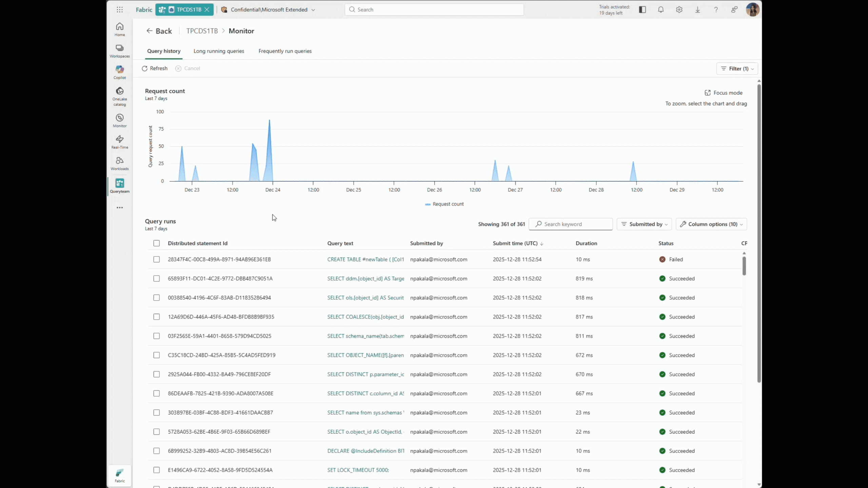Open the CREATE TABLE #newTable query text
Image resolution: width=868 pixels, height=488 pixels.
point(366,259)
